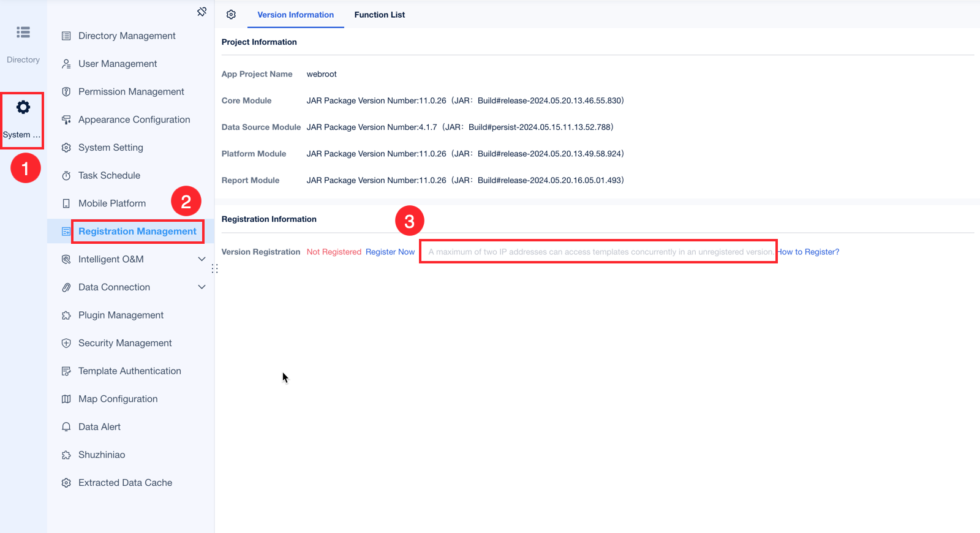Click the Template Authentication icon
The image size is (980, 533).
tap(66, 371)
